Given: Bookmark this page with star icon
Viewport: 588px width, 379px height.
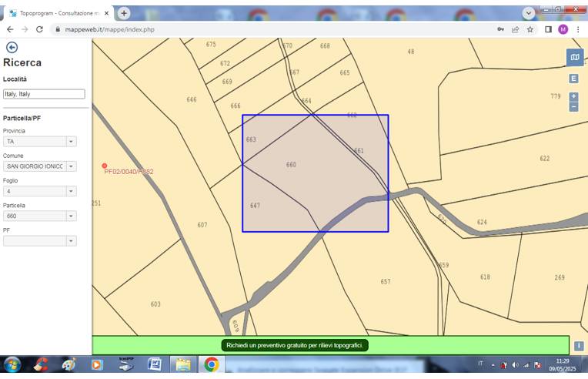Looking at the screenshot, I should coord(530,29).
